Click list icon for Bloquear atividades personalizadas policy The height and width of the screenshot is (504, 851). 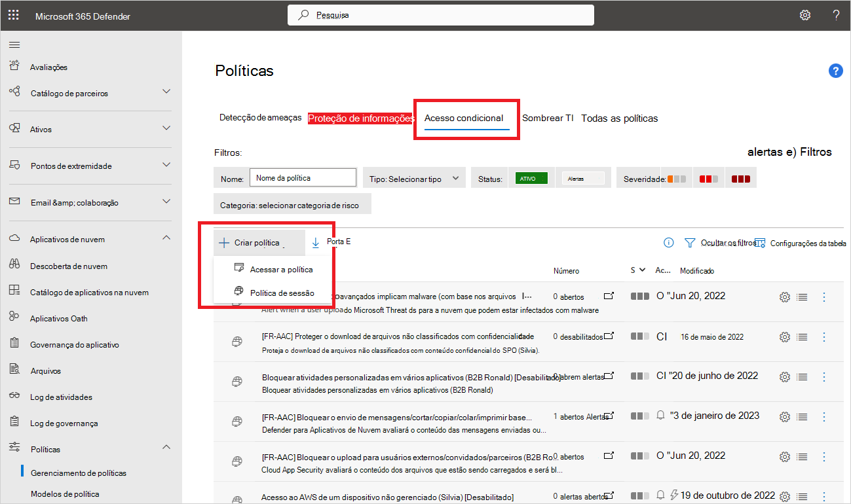pyautogui.click(x=802, y=377)
